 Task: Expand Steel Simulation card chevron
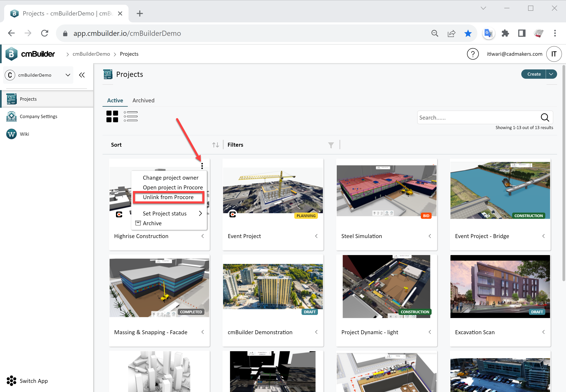point(430,236)
